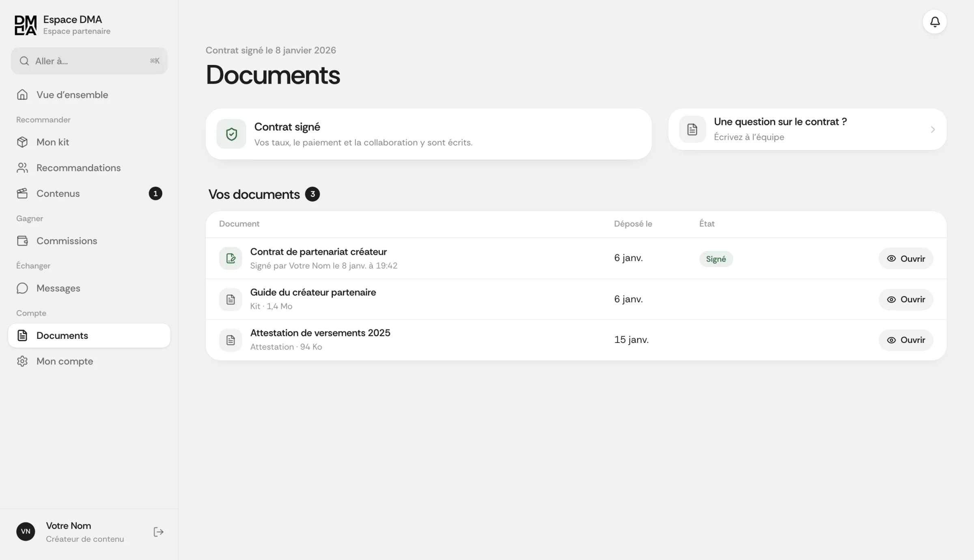Open the Contenus page
Viewport: 974px width, 560px height.
coord(89,194)
